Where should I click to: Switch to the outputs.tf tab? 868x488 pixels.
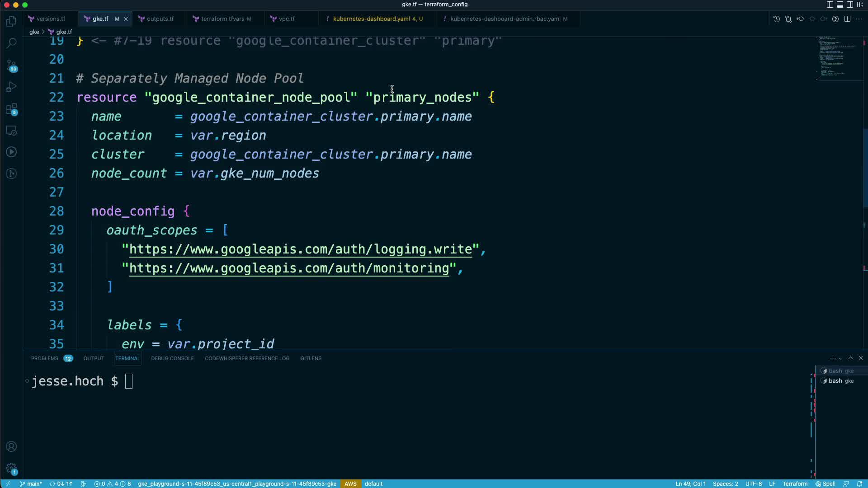click(160, 19)
